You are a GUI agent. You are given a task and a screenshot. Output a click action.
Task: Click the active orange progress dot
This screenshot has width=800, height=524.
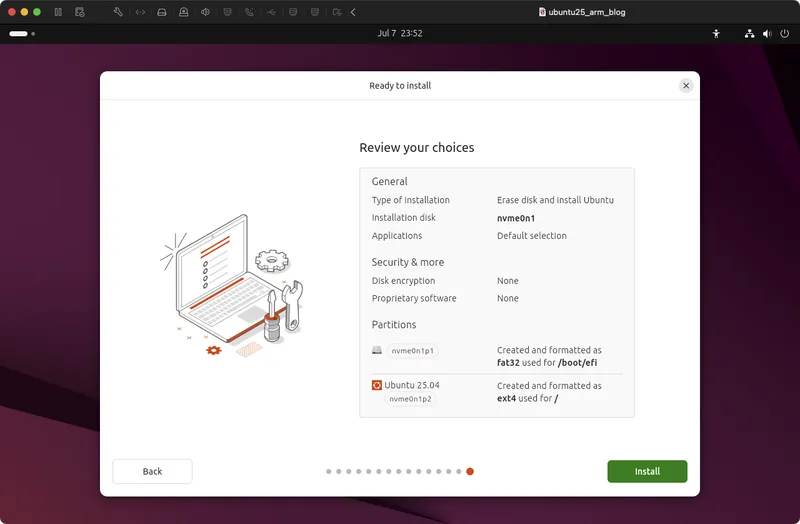pyautogui.click(x=470, y=471)
